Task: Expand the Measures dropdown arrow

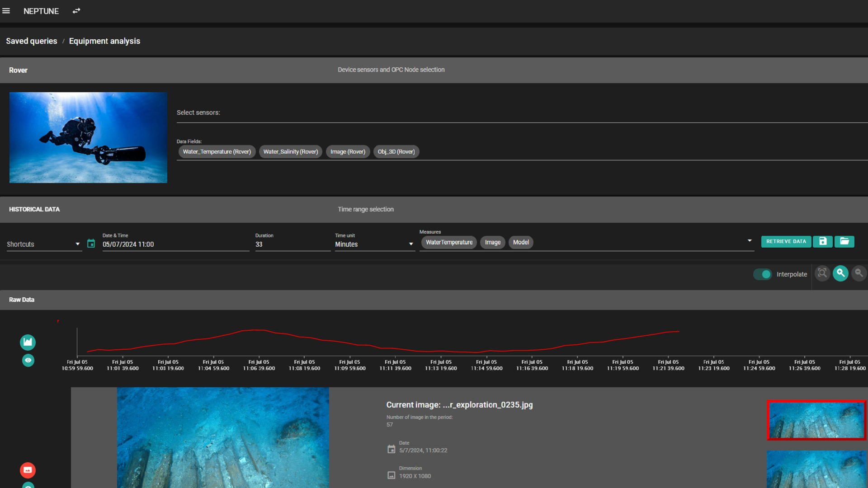Action: [750, 241]
